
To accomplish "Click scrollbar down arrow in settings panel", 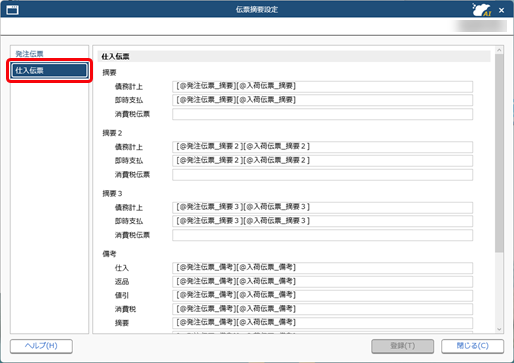I will tap(499, 329).
